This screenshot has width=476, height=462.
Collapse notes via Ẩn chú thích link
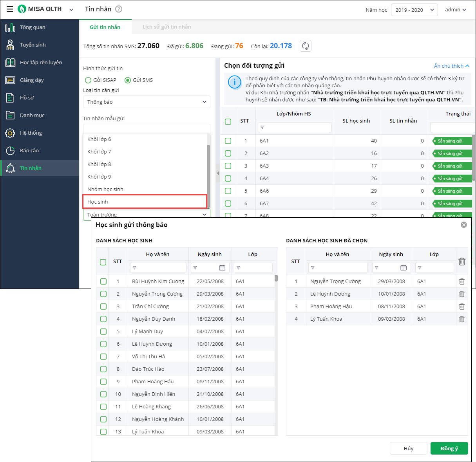click(x=451, y=66)
